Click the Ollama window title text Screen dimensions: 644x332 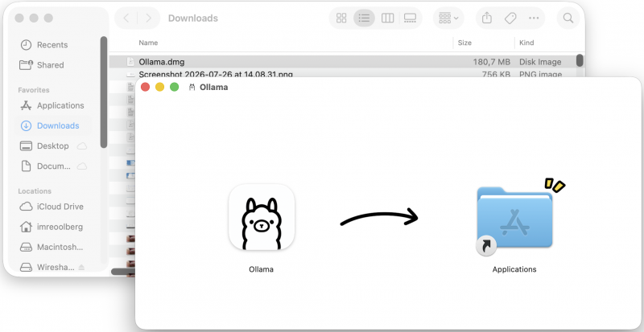[x=213, y=87]
